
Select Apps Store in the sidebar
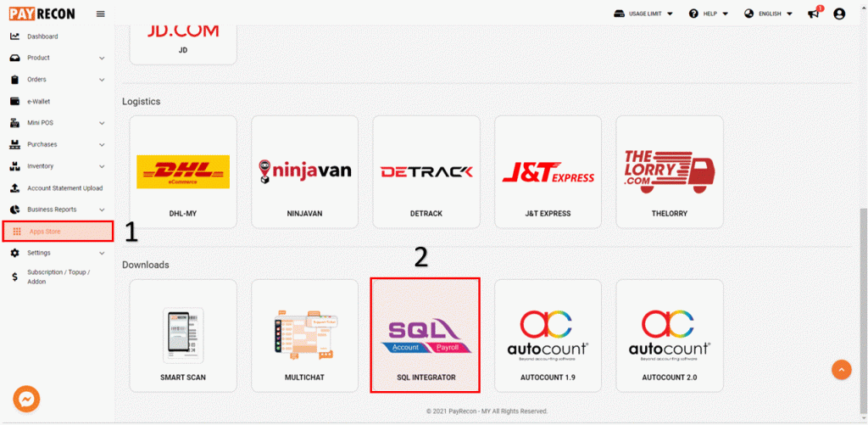coord(58,231)
